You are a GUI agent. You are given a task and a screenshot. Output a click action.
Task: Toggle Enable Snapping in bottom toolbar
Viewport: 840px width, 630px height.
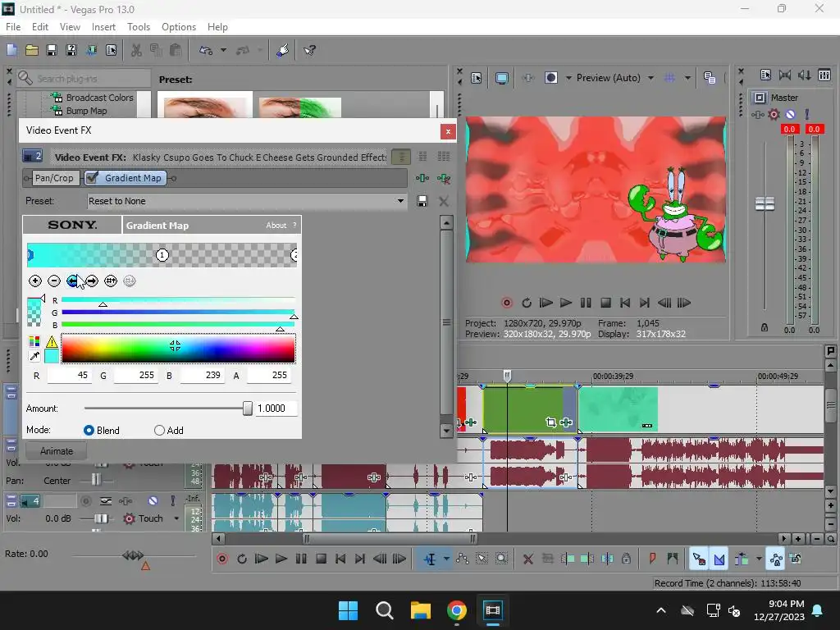pyautogui.click(x=699, y=559)
